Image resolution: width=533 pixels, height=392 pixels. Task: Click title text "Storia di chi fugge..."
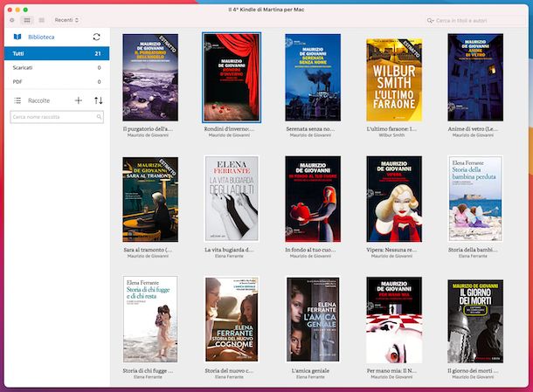[x=148, y=370]
